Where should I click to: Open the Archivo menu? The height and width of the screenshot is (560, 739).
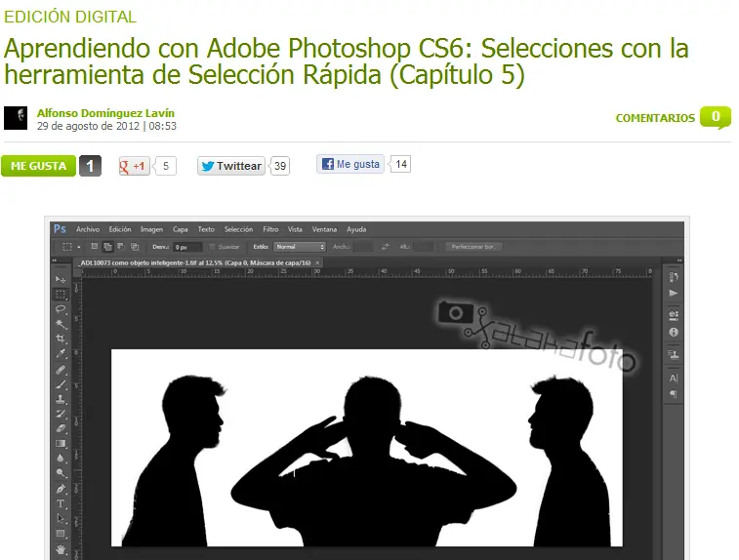click(88, 229)
